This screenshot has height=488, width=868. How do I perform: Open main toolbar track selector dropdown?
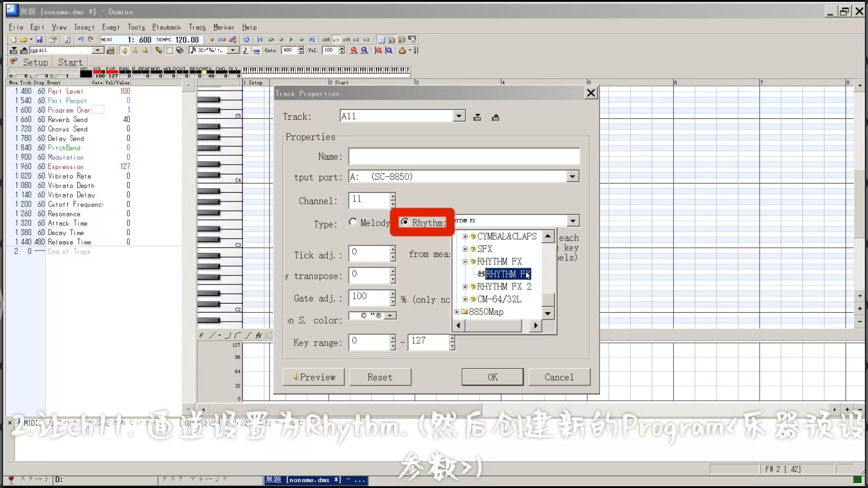pos(98,50)
